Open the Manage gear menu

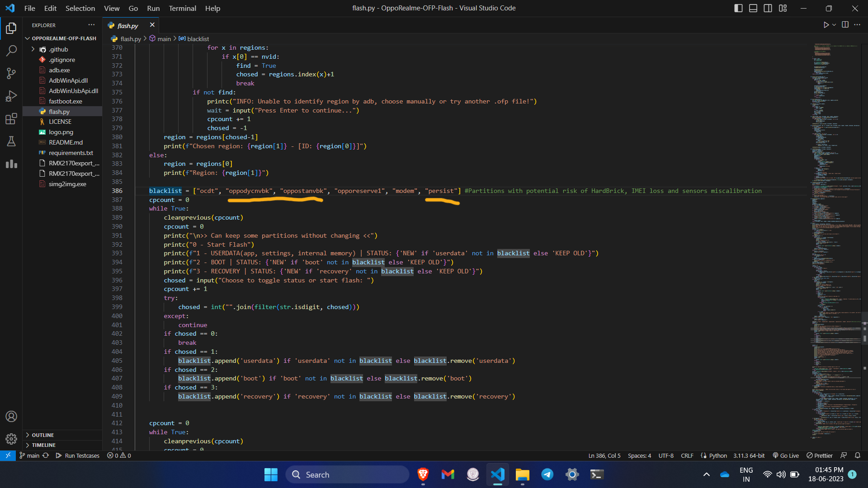coord(11,439)
